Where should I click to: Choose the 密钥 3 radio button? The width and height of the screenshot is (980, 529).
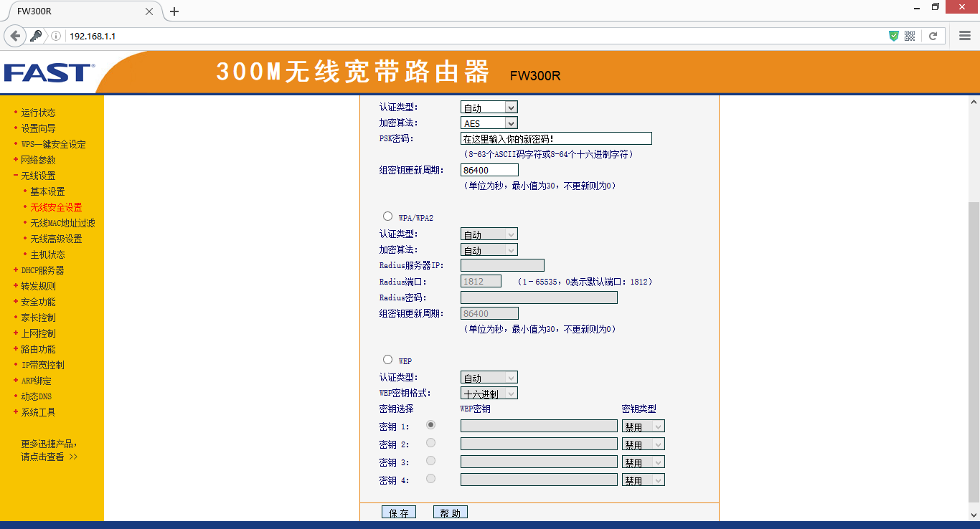point(430,461)
